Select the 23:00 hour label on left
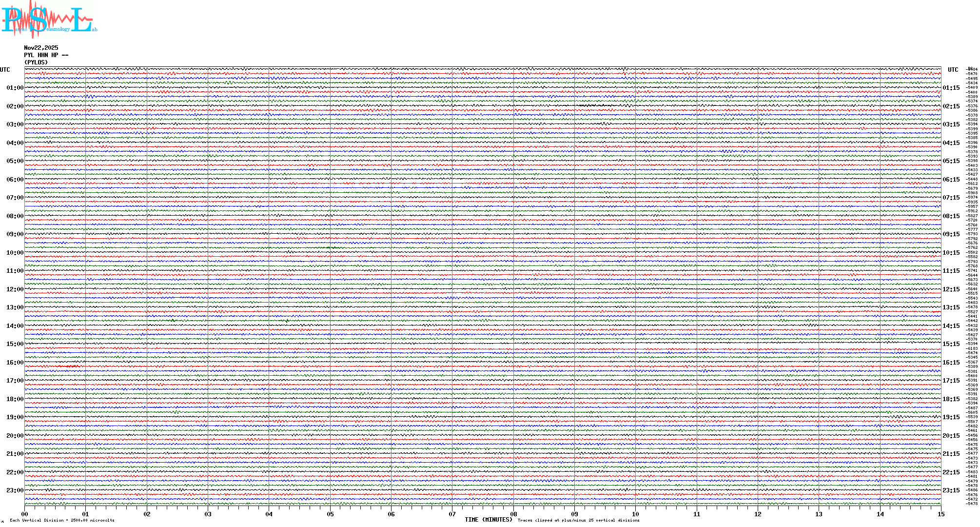This screenshot has height=527, width=980. pos(15,490)
